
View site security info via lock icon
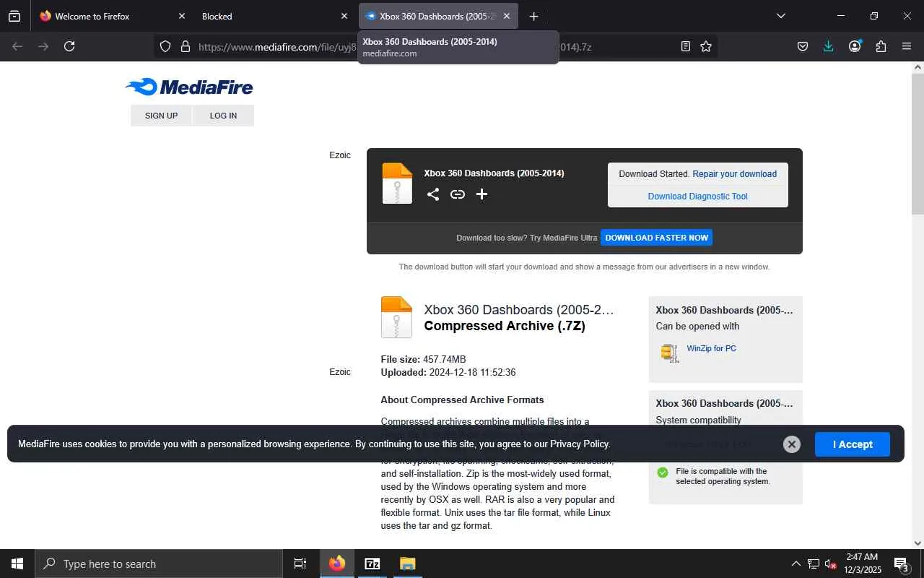[186, 46]
